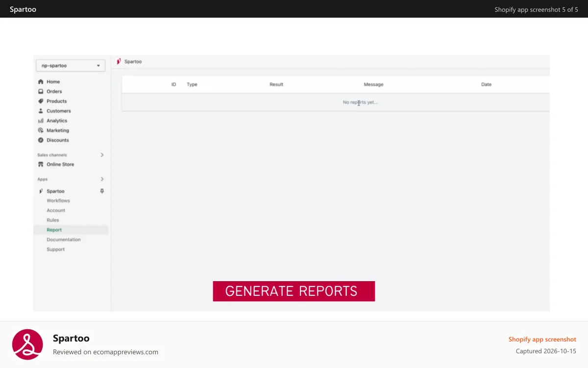Expand the Apps section chevron
The image size is (588, 368).
[x=102, y=179]
